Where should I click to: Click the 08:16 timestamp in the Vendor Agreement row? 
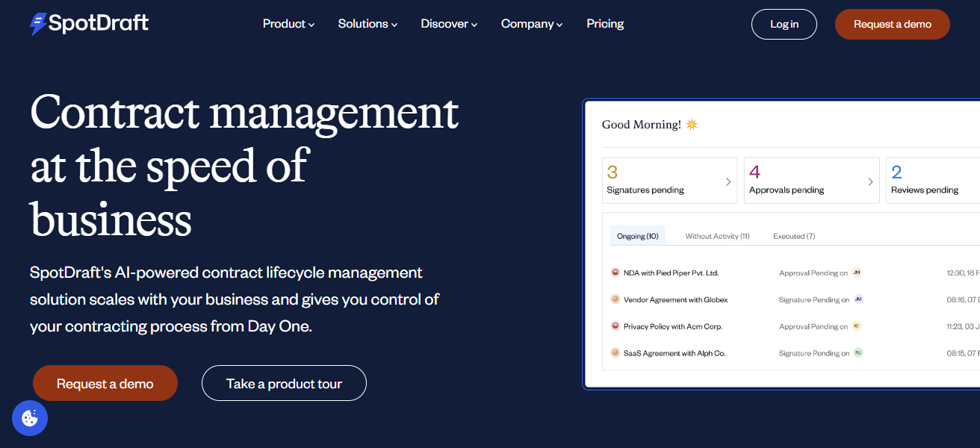pos(963,300)
